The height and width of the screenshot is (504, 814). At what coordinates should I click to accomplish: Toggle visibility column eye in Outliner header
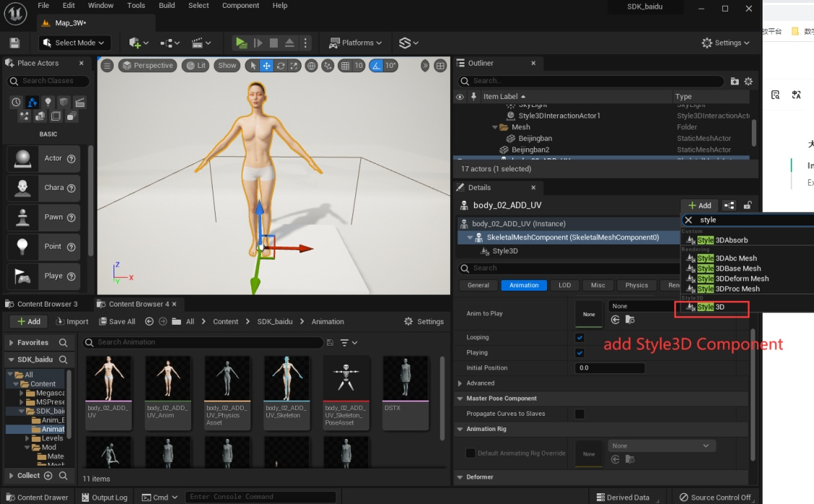[x=460, y=97]
